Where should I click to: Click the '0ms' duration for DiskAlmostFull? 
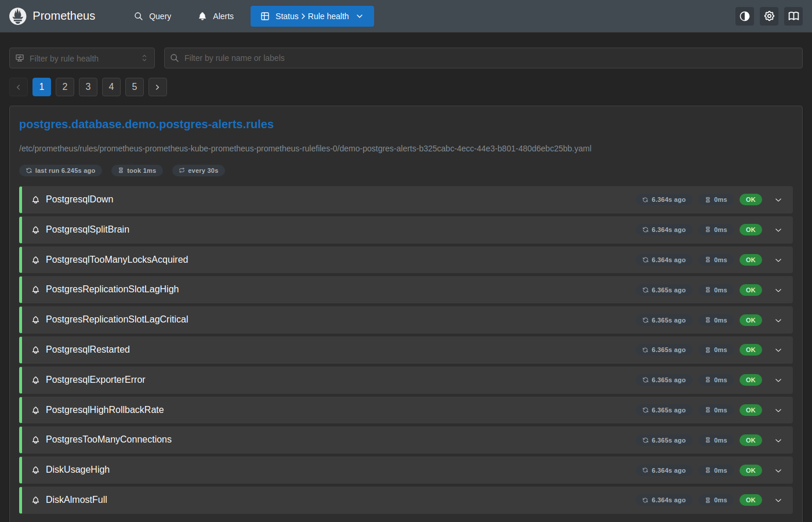(x=716, y=500)
